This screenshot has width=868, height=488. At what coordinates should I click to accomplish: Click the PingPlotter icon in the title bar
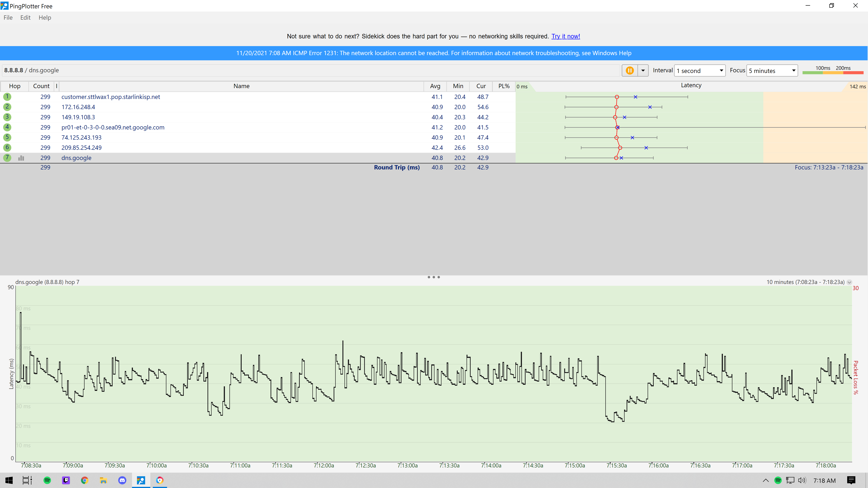click(4, 6)
